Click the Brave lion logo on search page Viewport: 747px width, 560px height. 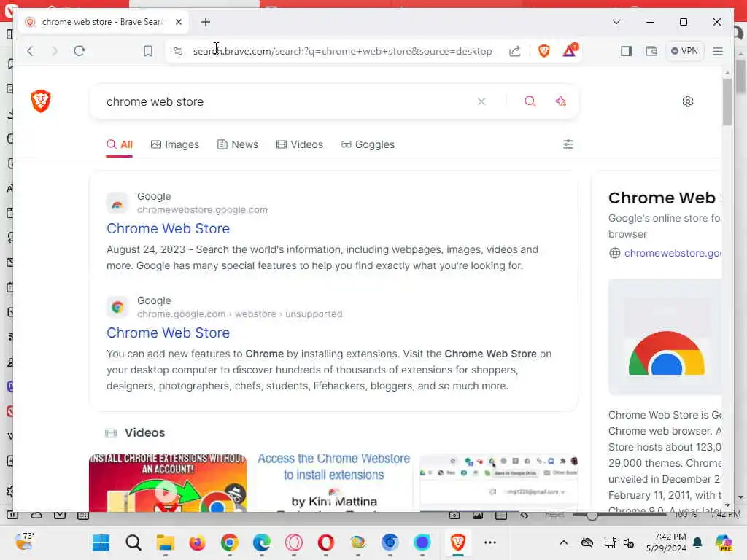pos(41,101)
